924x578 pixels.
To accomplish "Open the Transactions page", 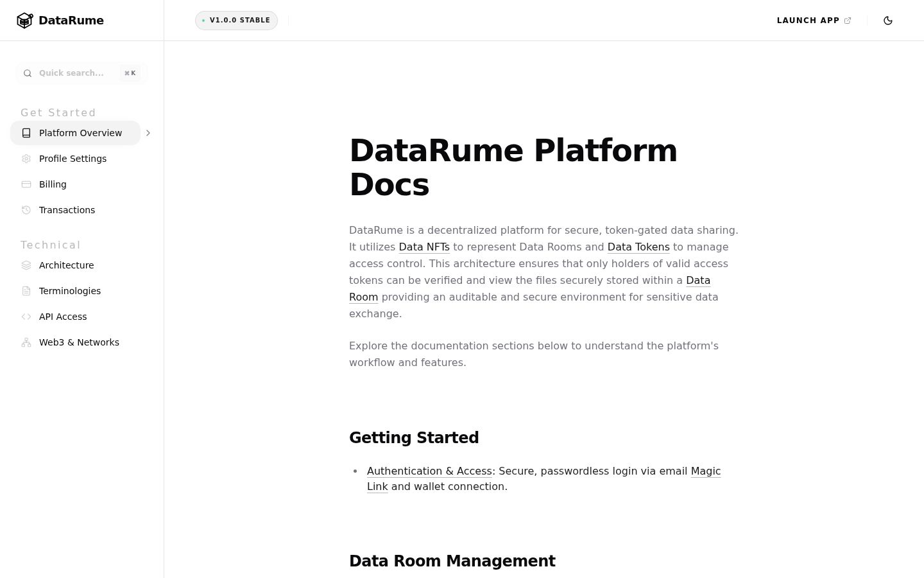I will coord(75,210).
